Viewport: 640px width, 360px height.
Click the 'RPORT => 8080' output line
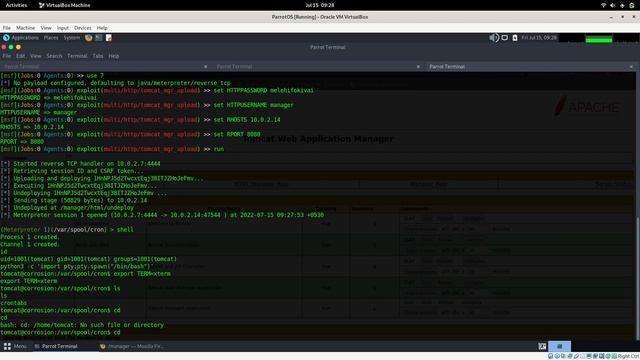[22, 142]
